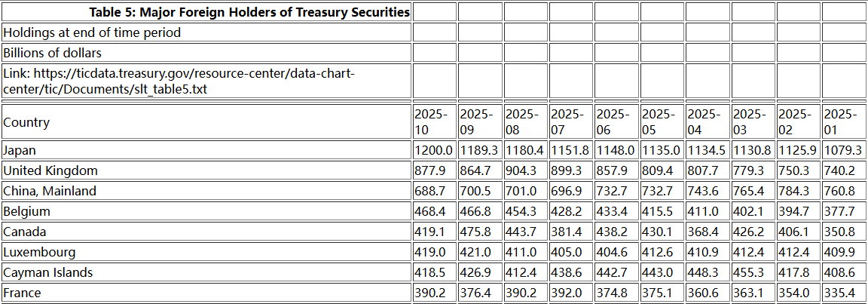Click the Billions of dollars cell
Screen dimensions: 868x304
206,53
